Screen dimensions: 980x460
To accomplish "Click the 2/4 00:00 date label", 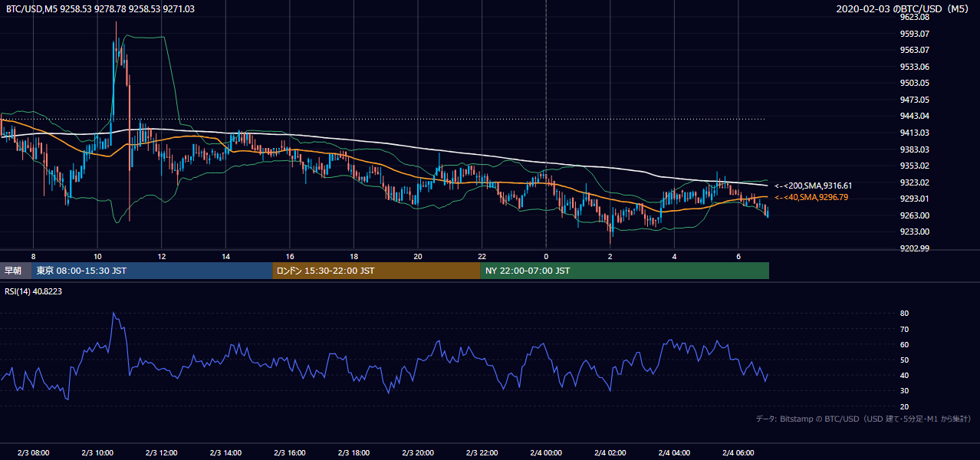I will (x=546, y=453).
